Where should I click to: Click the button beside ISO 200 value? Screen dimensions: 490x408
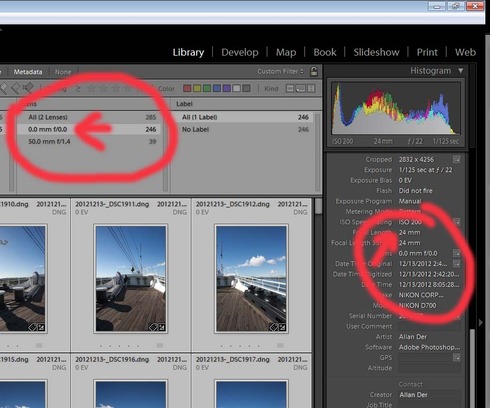pyautogui.click(x=457, y=222)
